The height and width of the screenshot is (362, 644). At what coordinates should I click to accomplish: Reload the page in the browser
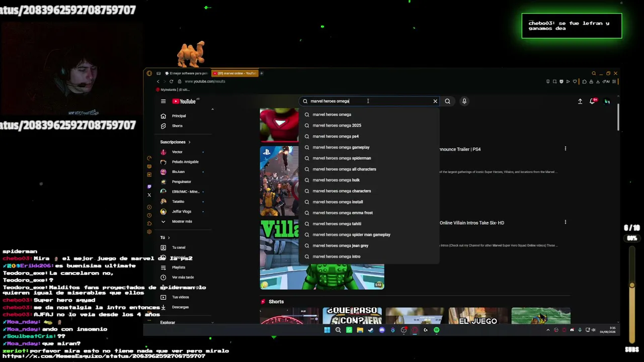pos(172,81)
